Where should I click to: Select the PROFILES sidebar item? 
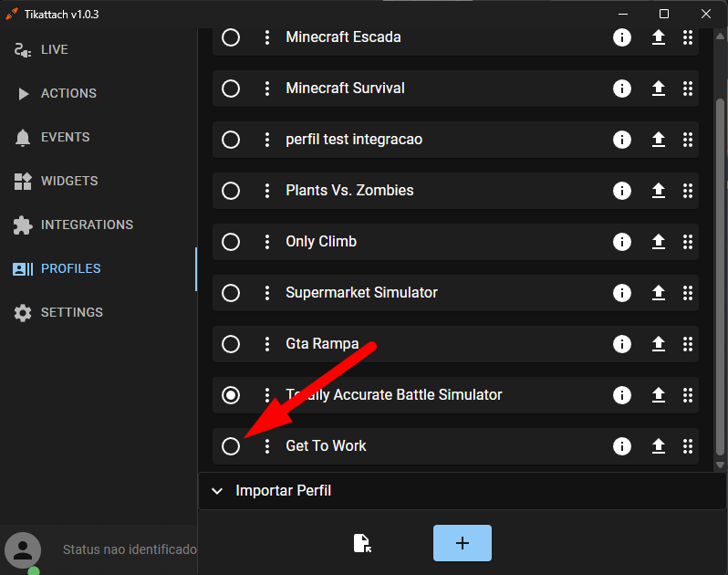click(x=99, y=269)
